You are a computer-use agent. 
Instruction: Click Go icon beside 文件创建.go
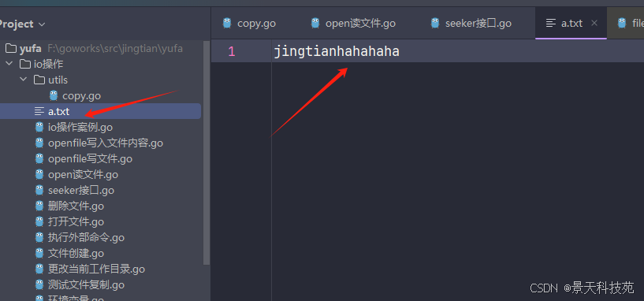(39, 253)
